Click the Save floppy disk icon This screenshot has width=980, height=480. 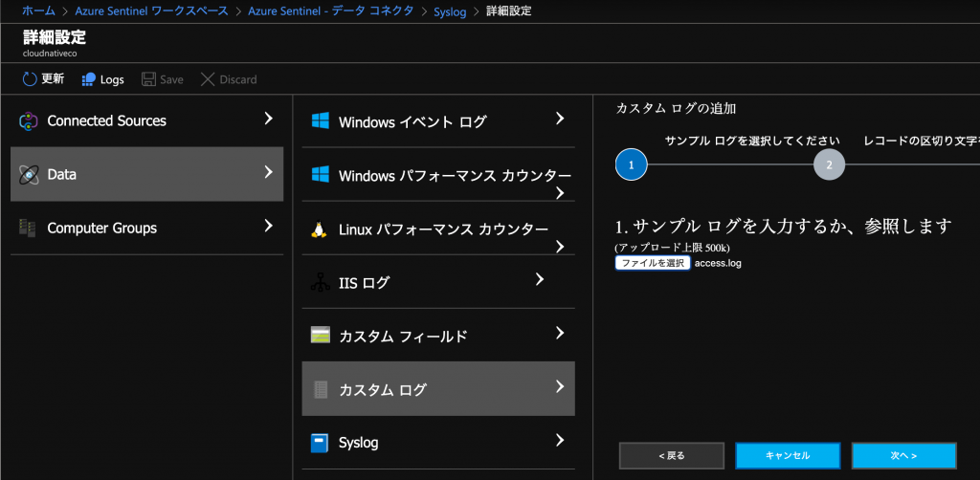tap(148, 79)
